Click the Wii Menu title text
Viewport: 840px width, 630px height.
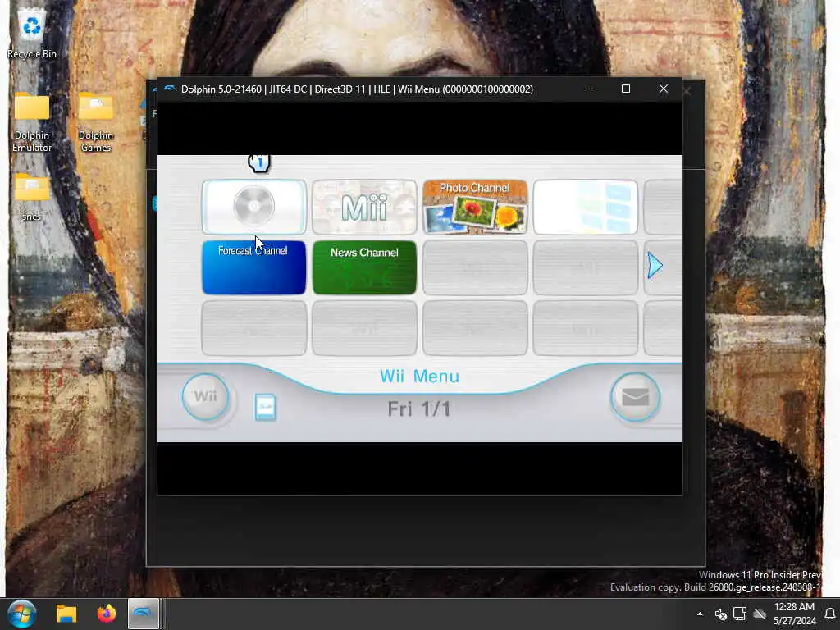pyautogui.click(x=419, y=376)
